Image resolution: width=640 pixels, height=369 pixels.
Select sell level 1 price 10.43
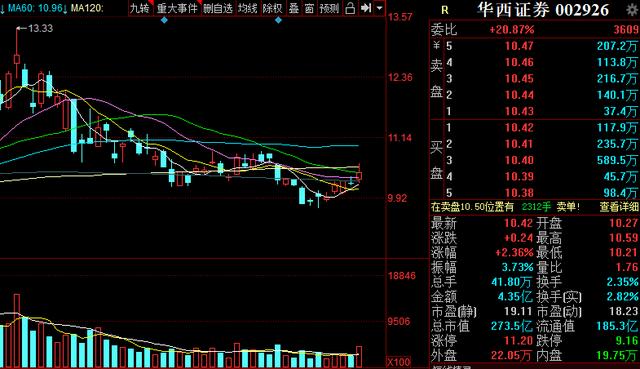519,111
